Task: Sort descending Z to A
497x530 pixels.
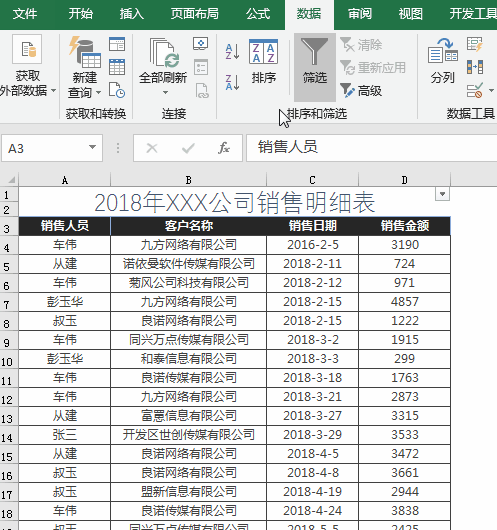Action: click(232, 82)
